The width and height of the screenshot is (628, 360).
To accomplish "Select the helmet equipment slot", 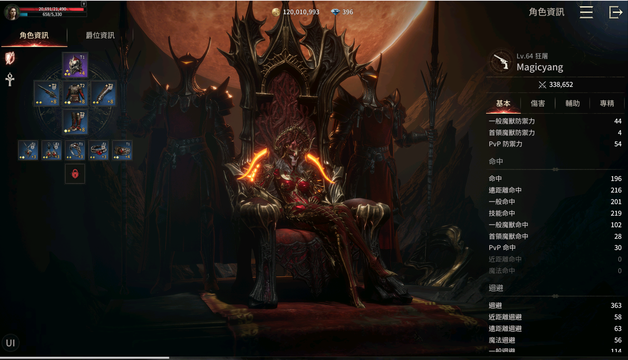I will point(75,65).
